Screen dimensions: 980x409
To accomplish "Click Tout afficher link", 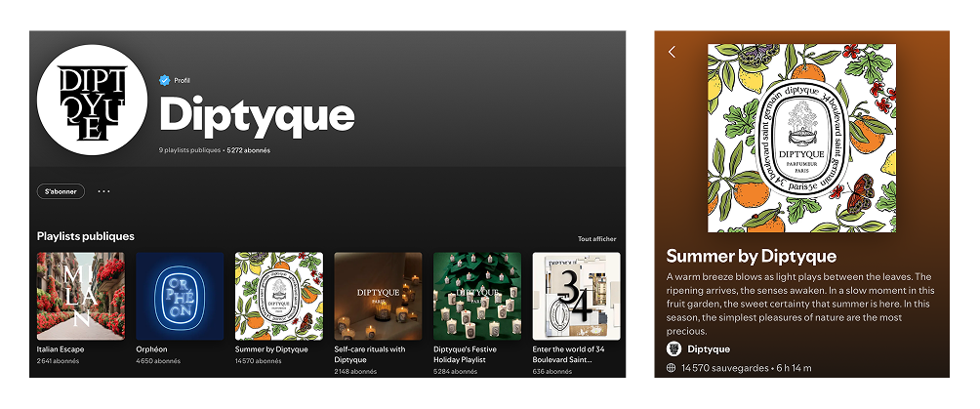I will click(x=596, y=239).
